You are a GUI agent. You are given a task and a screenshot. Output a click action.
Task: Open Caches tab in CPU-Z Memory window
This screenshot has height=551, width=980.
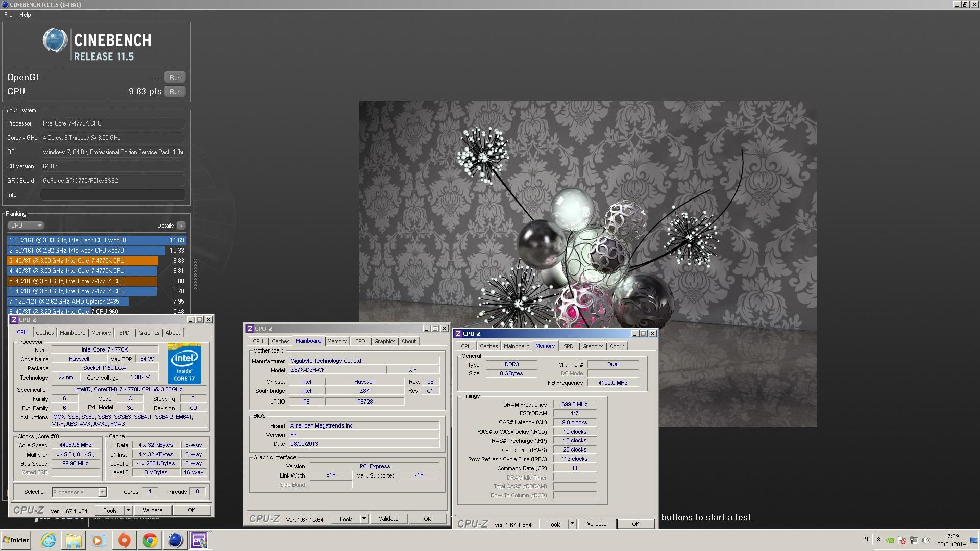(x=489, y=346)
